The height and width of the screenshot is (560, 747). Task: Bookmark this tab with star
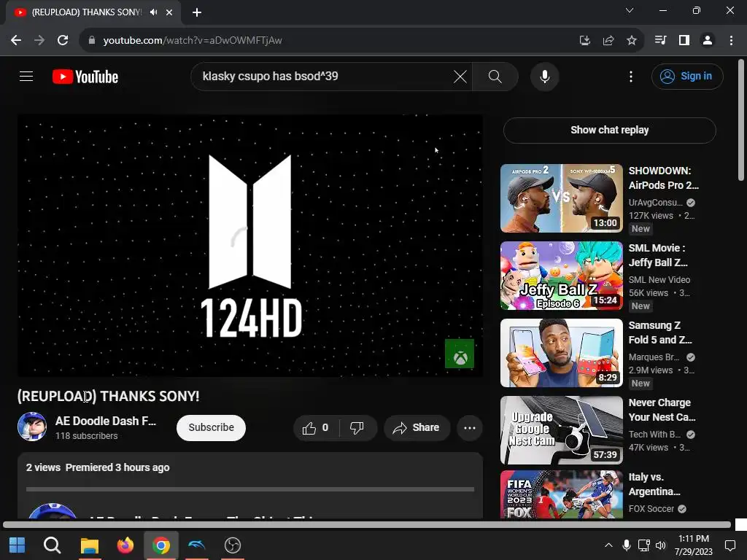pos(631,41)
